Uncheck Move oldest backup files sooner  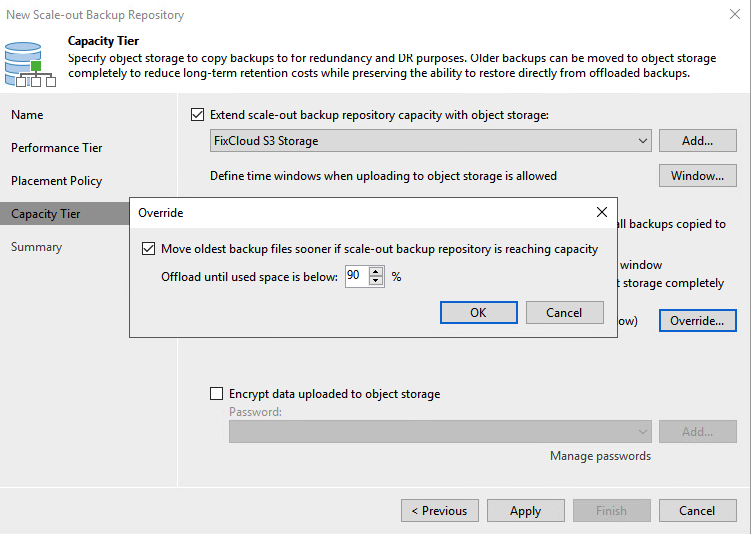[x=148, y=249]
